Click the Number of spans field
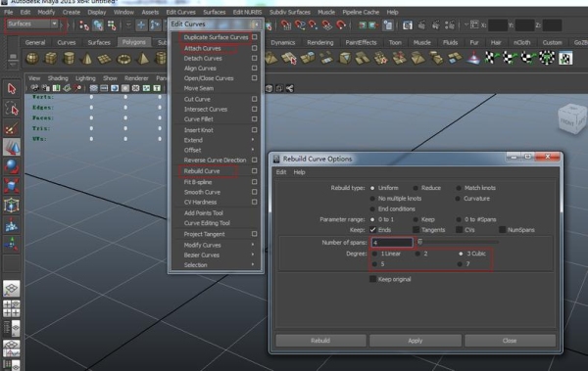The width and height of the screenshot is (588, 371). [392, 243]
